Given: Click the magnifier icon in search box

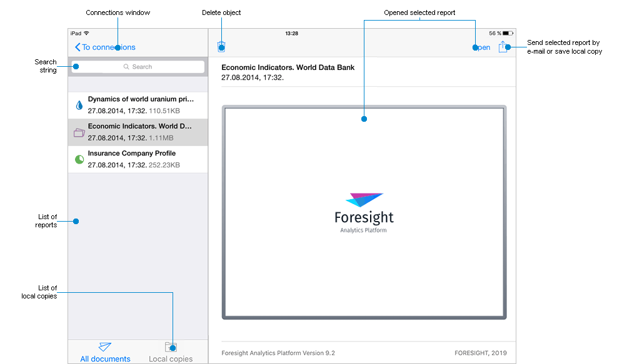Looking at the screenshot, I should pos(126,67).
